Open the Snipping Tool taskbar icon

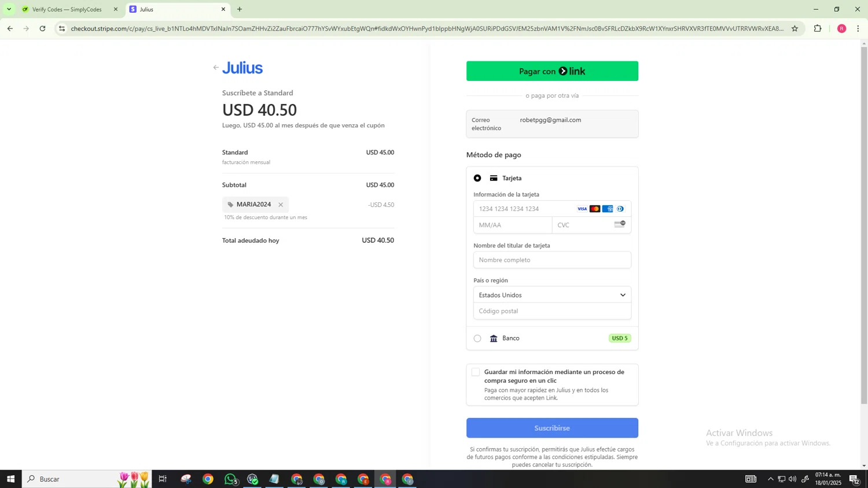(186, 479)
